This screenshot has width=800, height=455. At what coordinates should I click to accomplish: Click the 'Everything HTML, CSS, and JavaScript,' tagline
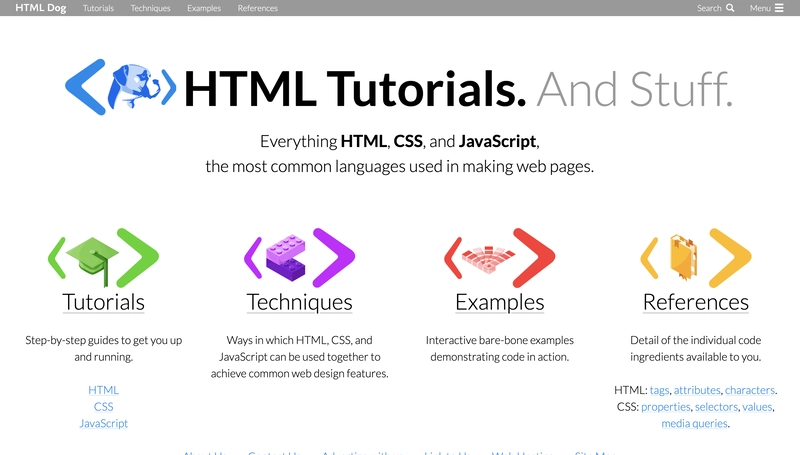tap(399, 141)
